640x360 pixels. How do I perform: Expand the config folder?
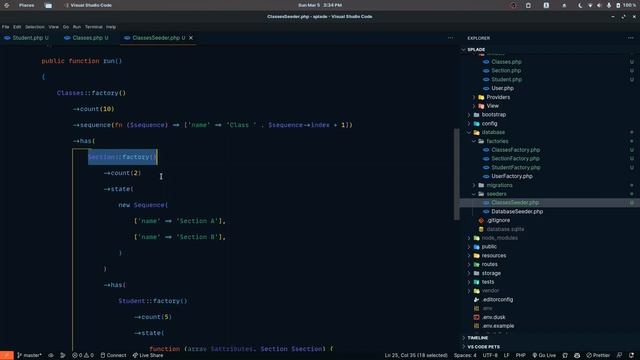[489, 123]
